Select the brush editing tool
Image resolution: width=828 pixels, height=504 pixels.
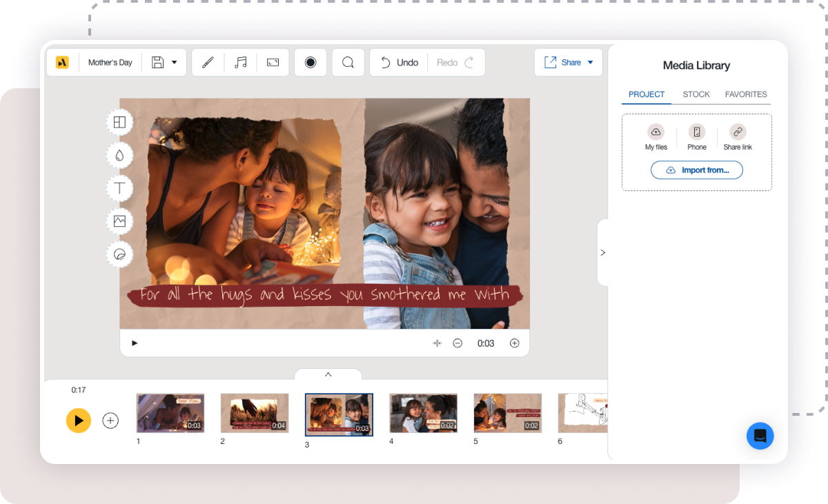click(x=208, y=62)
